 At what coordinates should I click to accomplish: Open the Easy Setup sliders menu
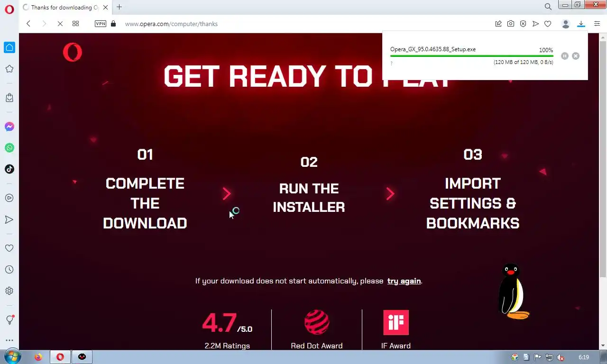[597, 24]
